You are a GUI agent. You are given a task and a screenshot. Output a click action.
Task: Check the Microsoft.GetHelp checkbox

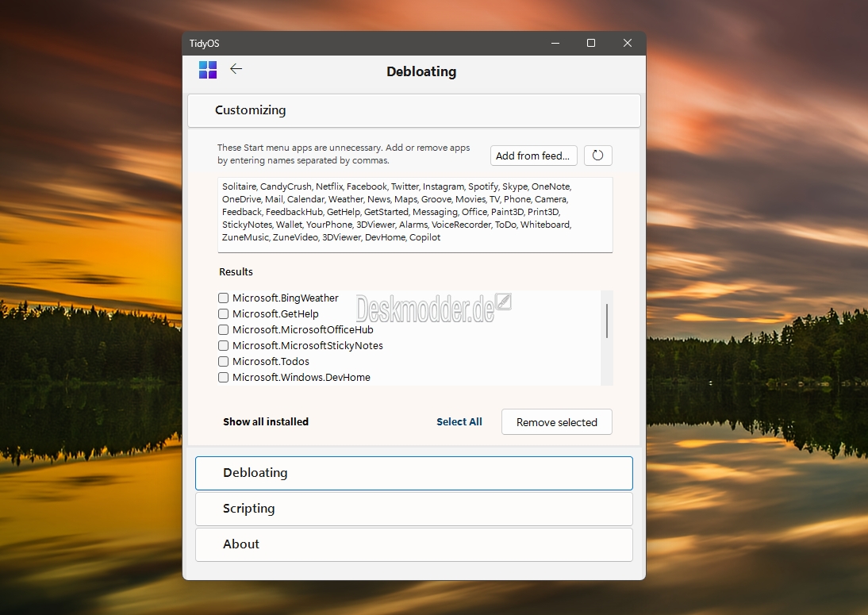tap(224, 314)
